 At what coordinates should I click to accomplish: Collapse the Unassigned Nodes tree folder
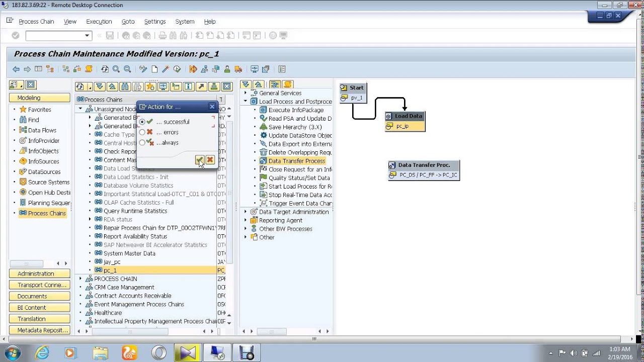click(x=80, y=109)
